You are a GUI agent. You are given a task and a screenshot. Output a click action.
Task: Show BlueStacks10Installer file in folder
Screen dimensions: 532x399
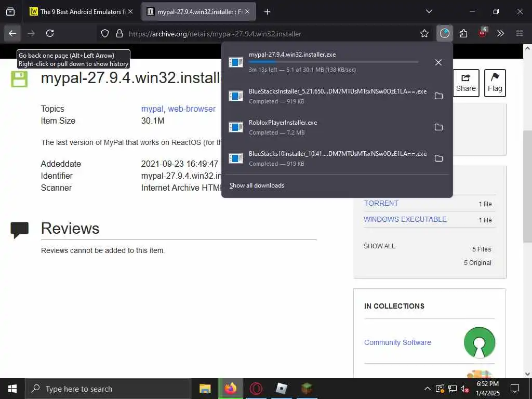(x=438, y=158)
